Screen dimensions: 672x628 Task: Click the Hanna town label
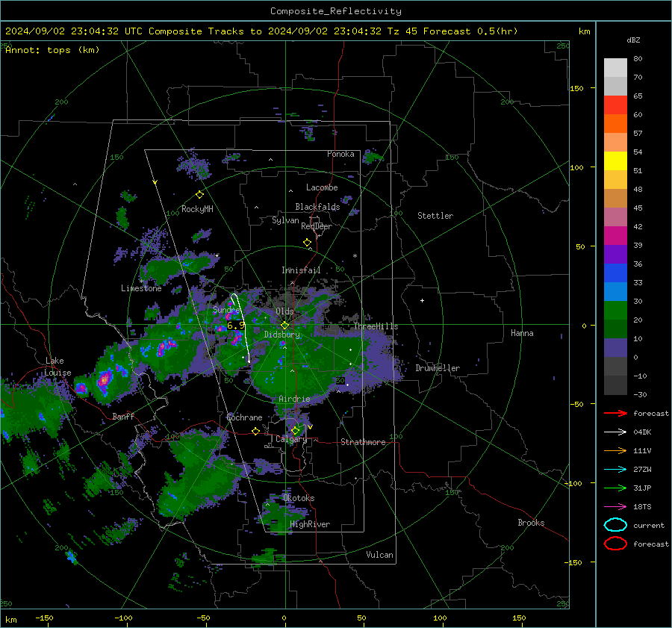coord(522,333)
